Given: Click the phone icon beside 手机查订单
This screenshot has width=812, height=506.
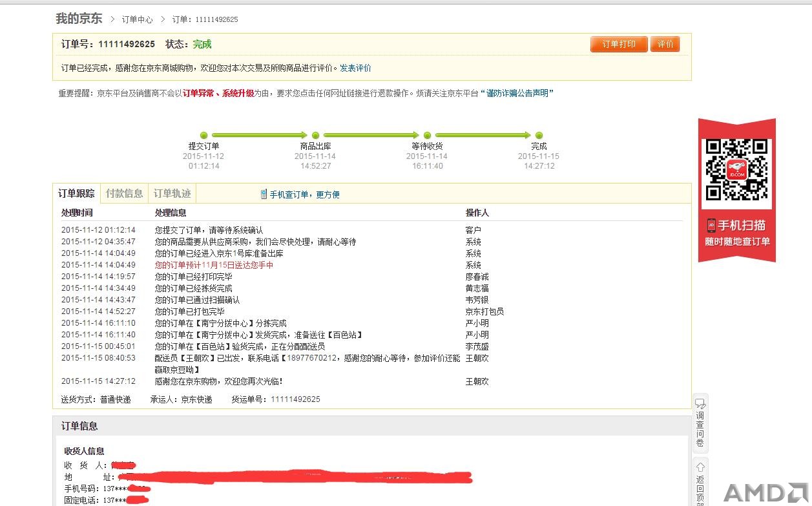Looking at the screenshot, I should click(264, 194).
